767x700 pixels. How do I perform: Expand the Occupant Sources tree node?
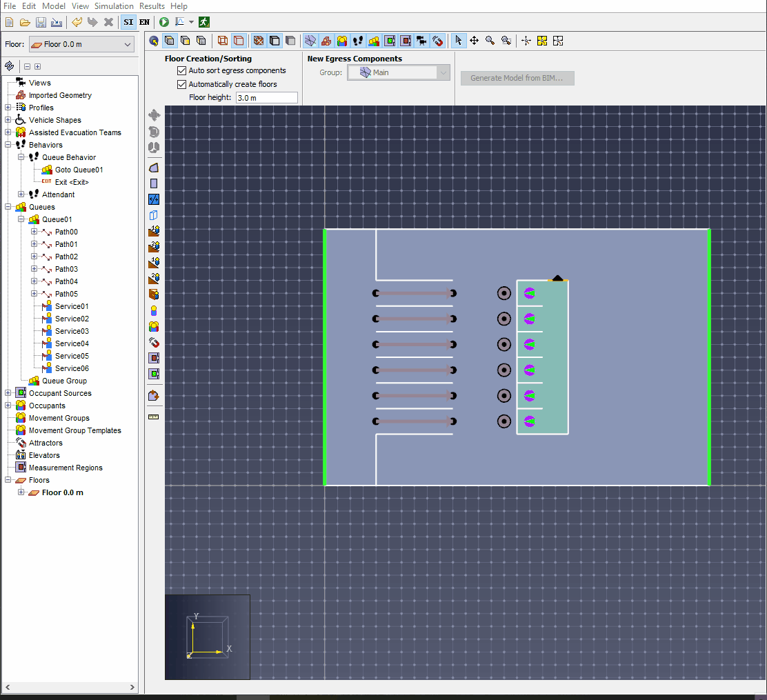(x=8, y=393)
